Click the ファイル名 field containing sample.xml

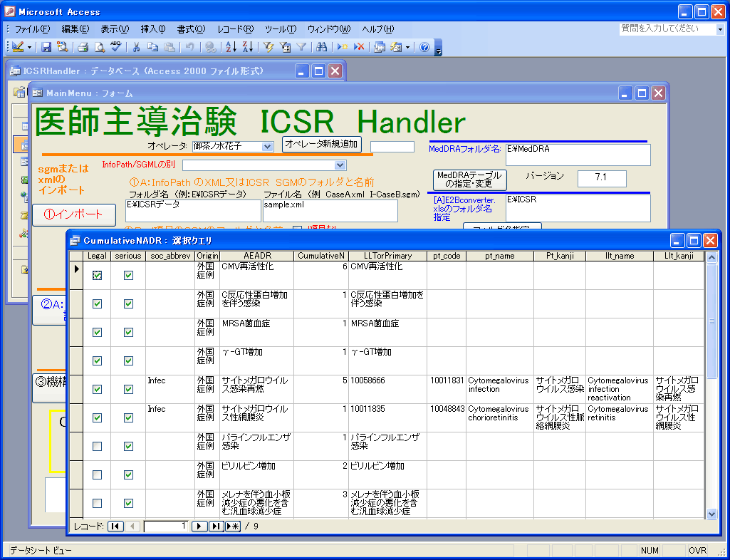coord(330,211)
